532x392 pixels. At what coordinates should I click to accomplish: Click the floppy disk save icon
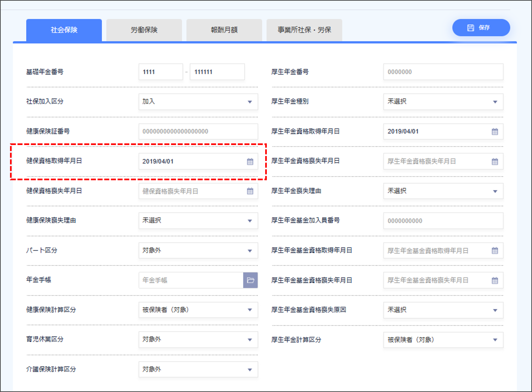[471, 28]
